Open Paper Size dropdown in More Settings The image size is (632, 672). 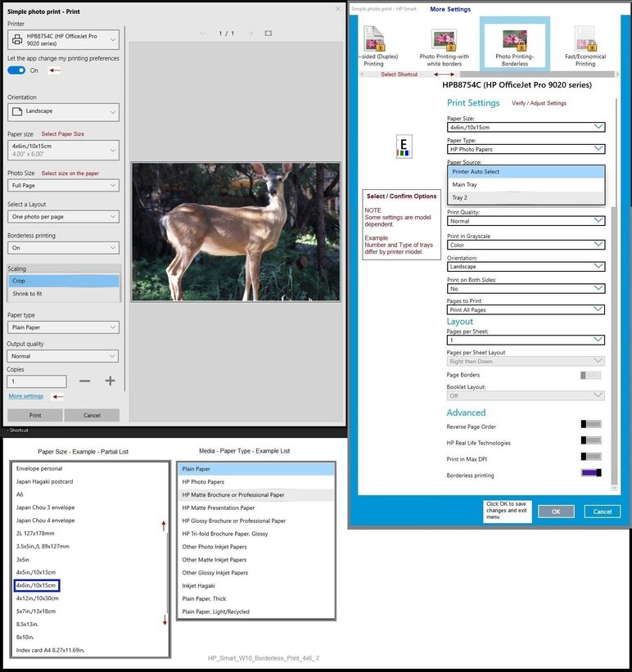tap(526, 127)
